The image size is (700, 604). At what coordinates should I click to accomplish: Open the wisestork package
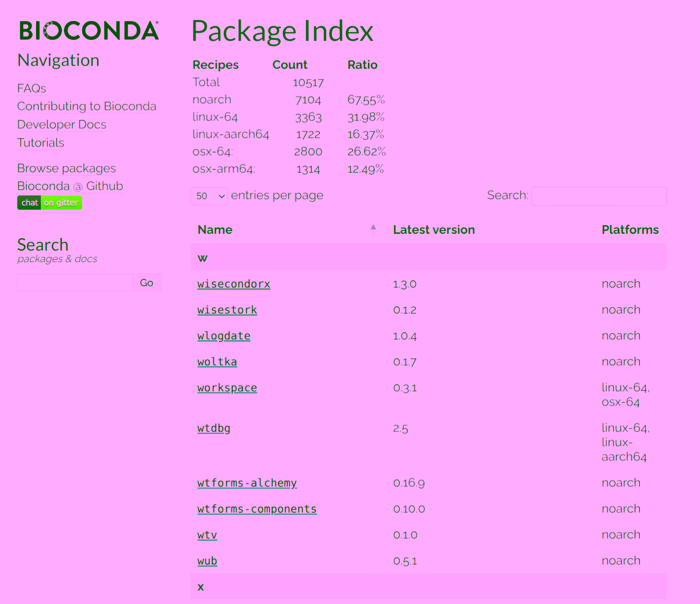(x=227, y=310)
